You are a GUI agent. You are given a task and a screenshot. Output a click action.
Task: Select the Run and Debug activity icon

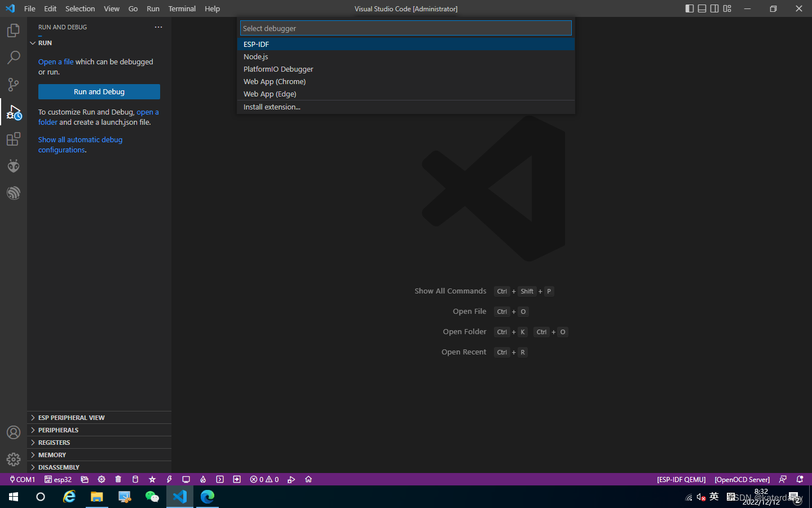click(x=14, y=112)
